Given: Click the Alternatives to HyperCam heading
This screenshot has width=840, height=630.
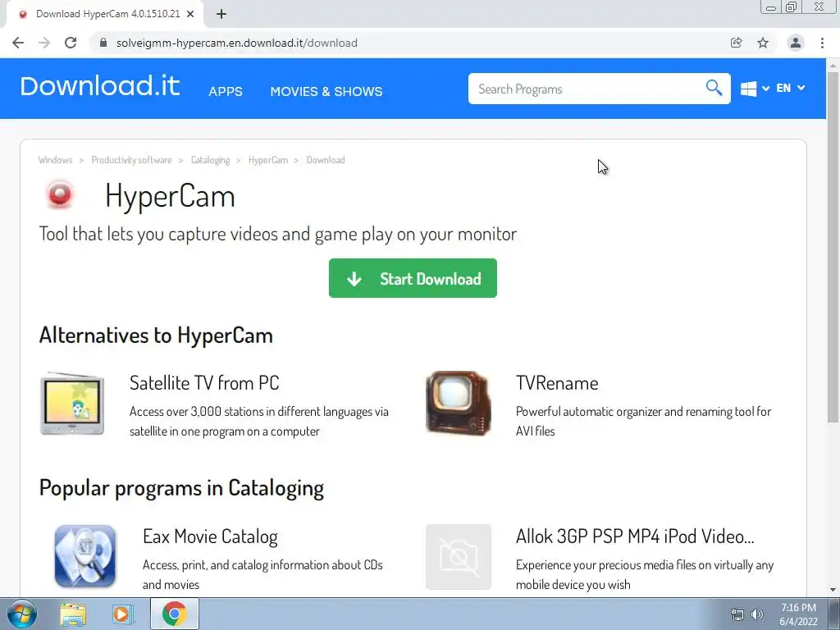Looking at the screenshot, I should 156,336.
